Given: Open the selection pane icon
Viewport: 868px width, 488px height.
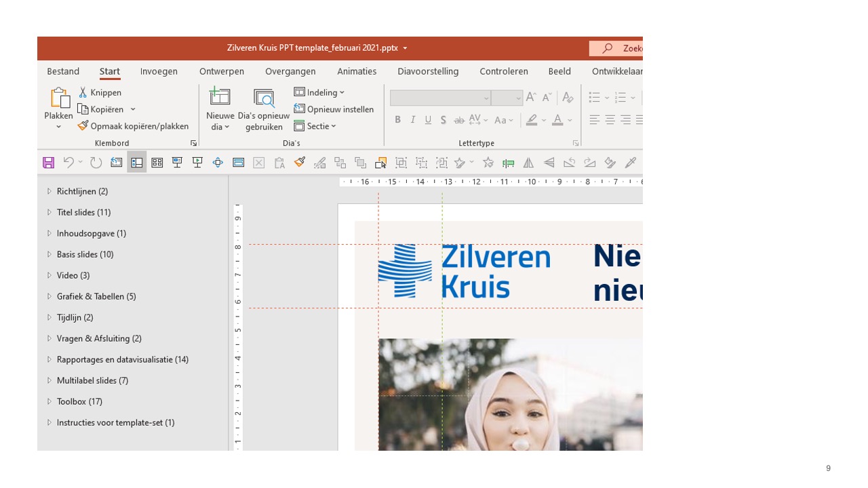Looking at the screenshot, I should pos(380,163).
